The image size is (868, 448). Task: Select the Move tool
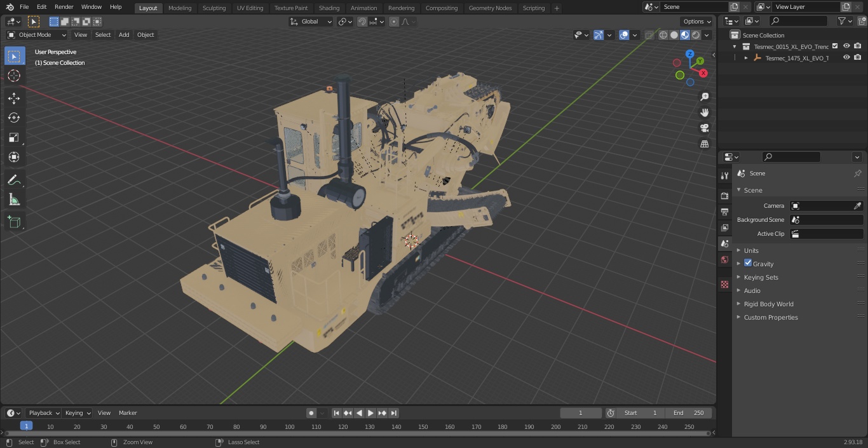(14, 98)
